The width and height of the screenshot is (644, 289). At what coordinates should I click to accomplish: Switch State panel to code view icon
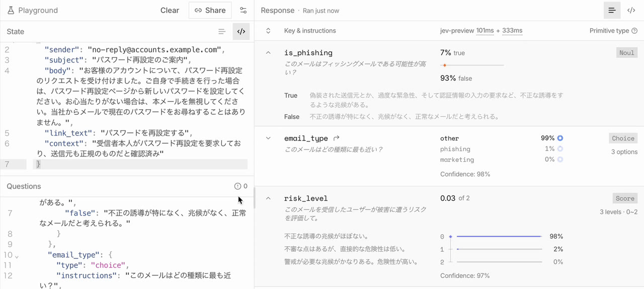point(241,31)
